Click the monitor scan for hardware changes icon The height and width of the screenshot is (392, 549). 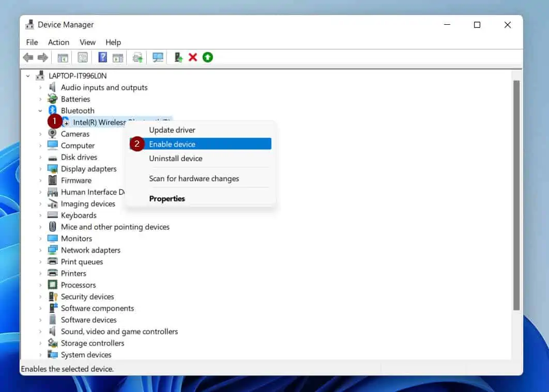(x=158, y=57)
